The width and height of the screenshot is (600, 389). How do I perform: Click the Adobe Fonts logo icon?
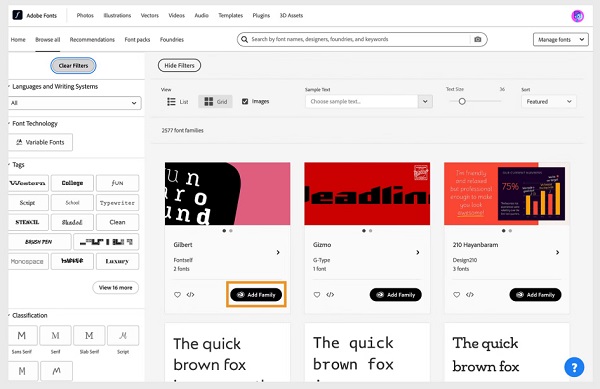tap(17, 15)
